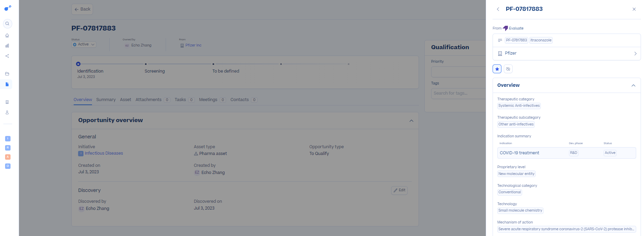Open the building icon in the sidebar
This screenshot has height=236, width=644.
click(7, 102)
